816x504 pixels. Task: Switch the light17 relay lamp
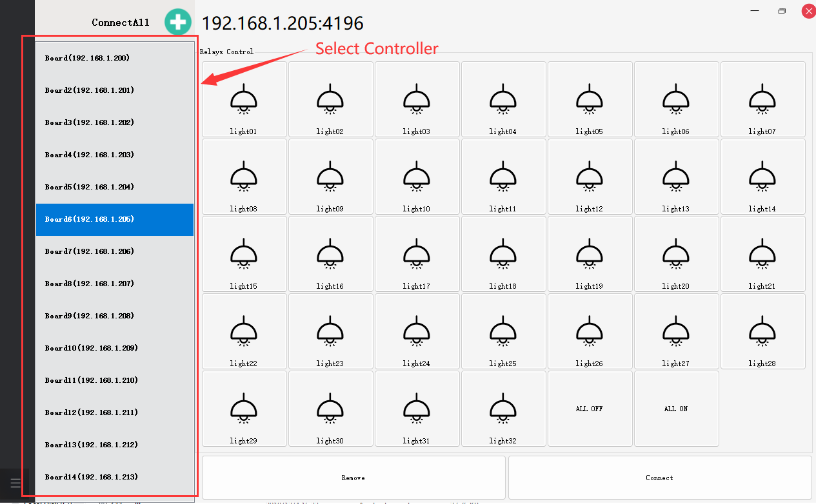pos(417,253)
